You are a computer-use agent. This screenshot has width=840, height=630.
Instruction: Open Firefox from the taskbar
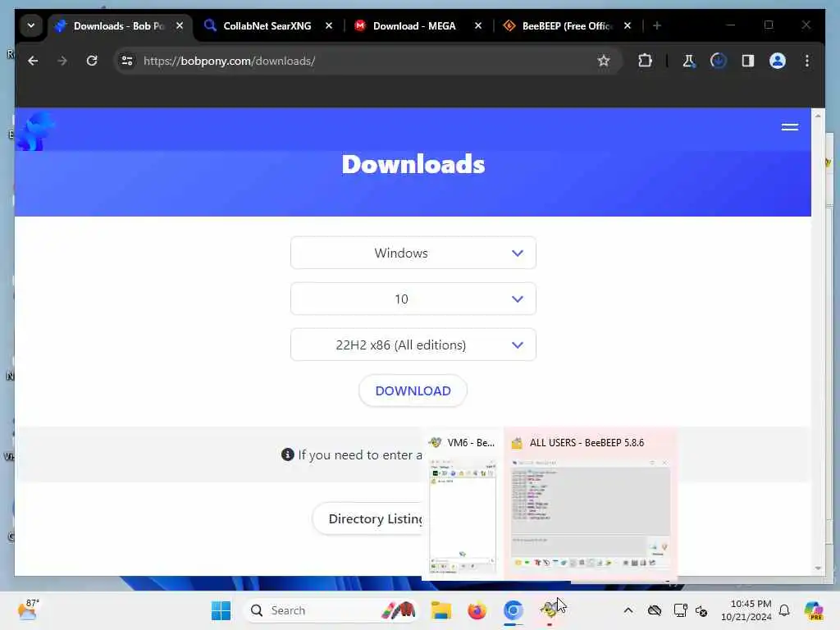pos(477,610)
